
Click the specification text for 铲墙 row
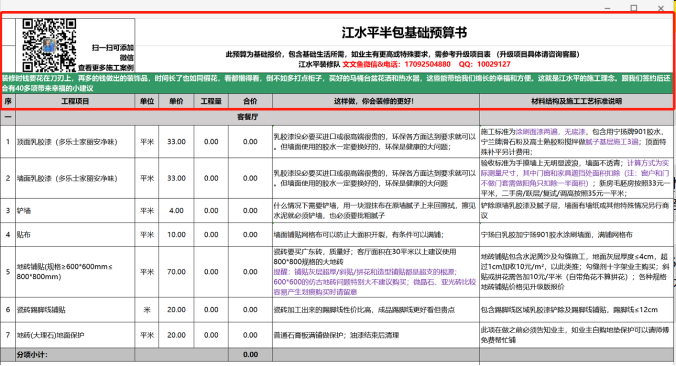pos(576,210)
